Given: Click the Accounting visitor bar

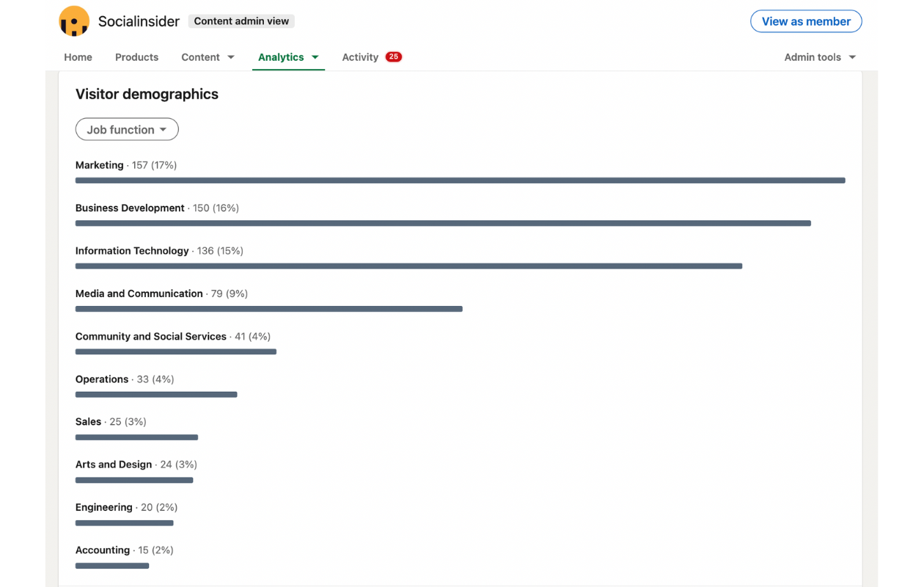Looking at the screenshot, I should (x=112, y=566).
